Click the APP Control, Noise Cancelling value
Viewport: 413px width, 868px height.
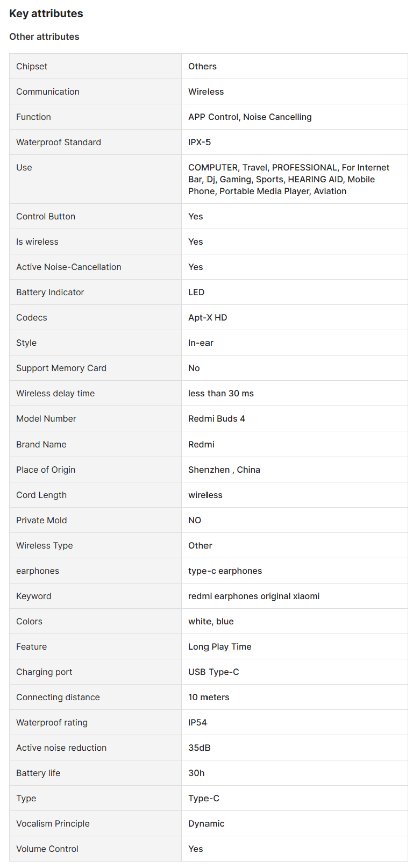pyautogui.click(x=250, y=117)
